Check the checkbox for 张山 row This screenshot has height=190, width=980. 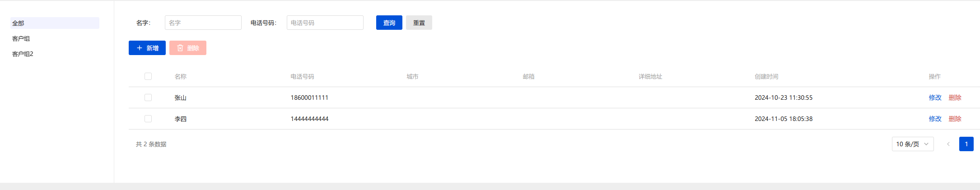tap(148, 97)
